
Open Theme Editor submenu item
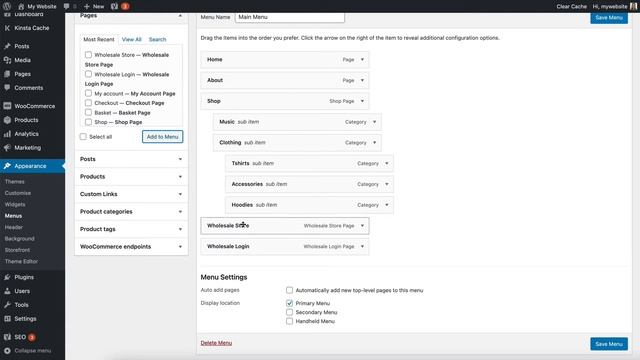21,261
